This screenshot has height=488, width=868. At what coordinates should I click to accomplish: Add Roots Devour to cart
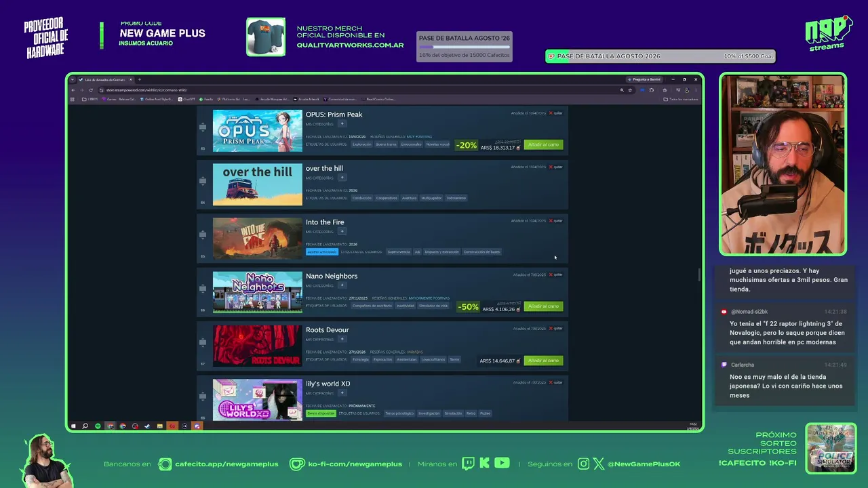[543, 361]
